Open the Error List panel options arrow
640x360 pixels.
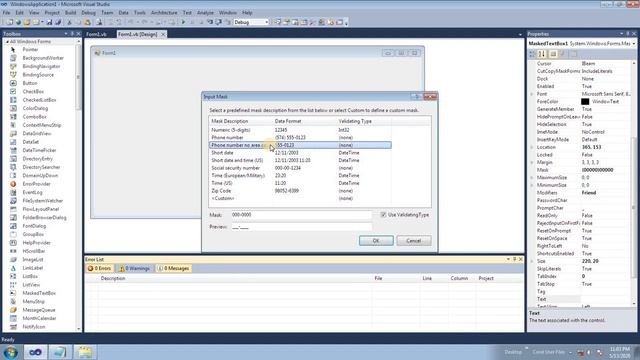pyautogui.click(x=508, y=259)
